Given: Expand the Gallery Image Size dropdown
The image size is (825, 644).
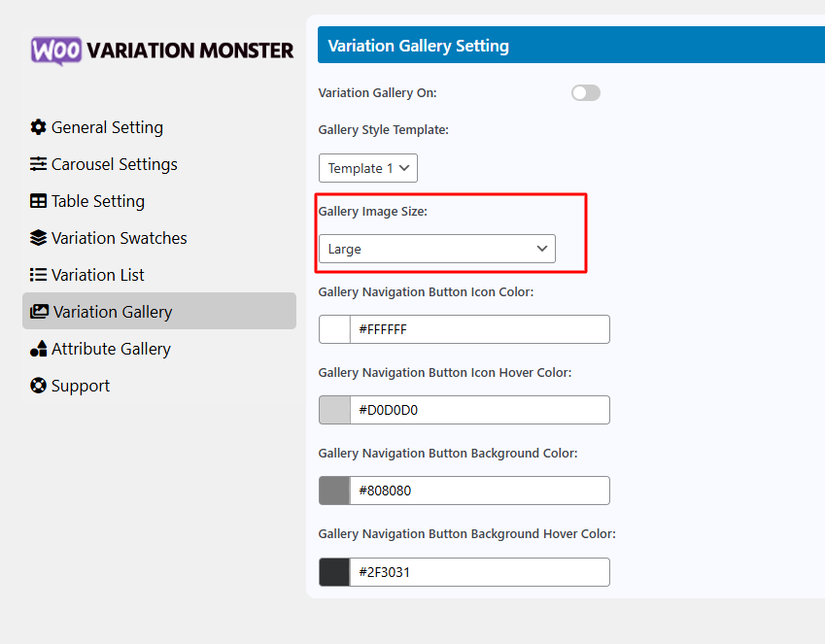Looking at the screenshot, I should point(436,249).
